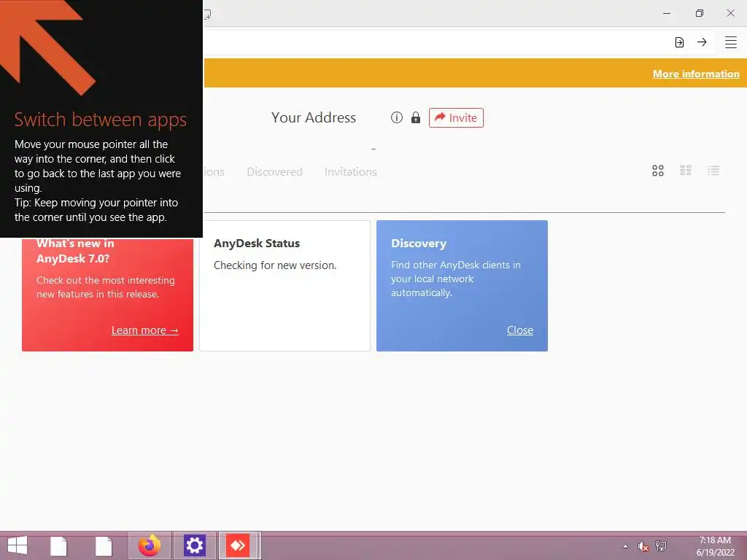This screenshot has width=747, height=560.
Task: Switch to the Invitations tab
Action: (351, 171)
